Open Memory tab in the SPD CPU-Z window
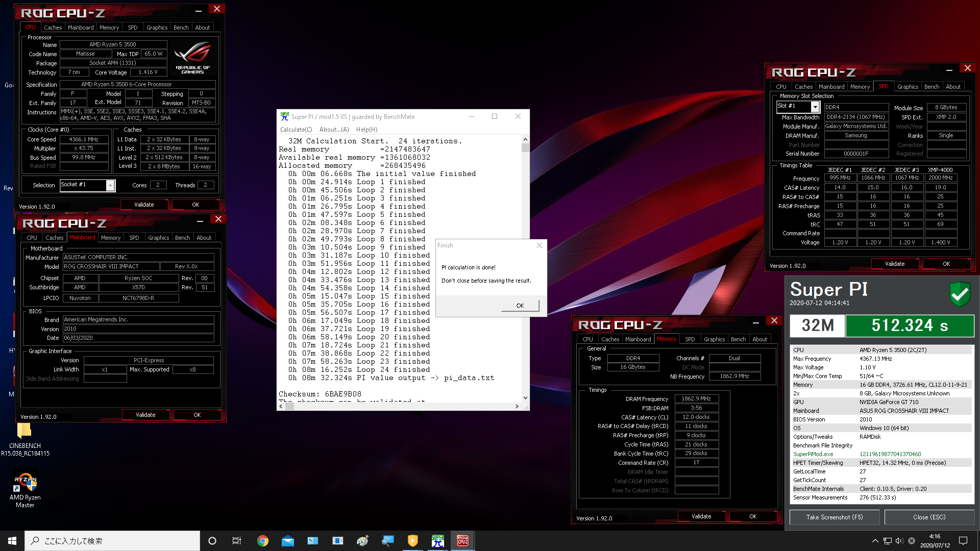The image size is (980, 551). click(860, 87)
